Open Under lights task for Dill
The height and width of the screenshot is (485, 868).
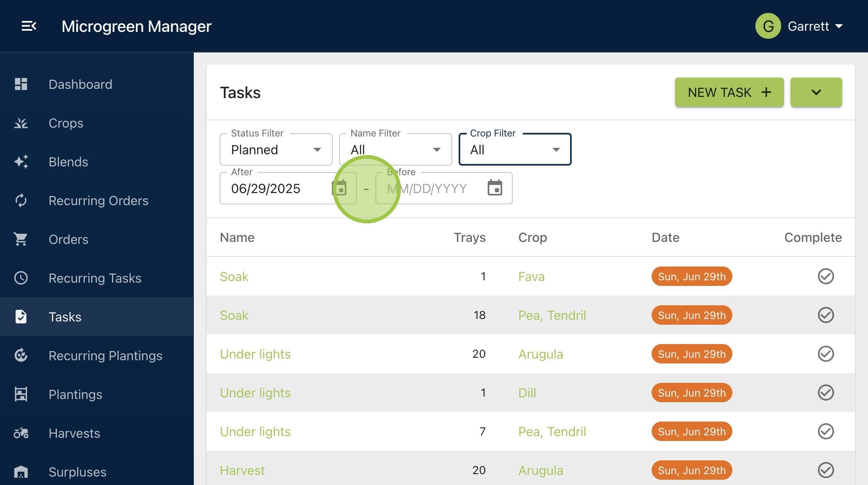pyautogui.click(x=255, y=393)
